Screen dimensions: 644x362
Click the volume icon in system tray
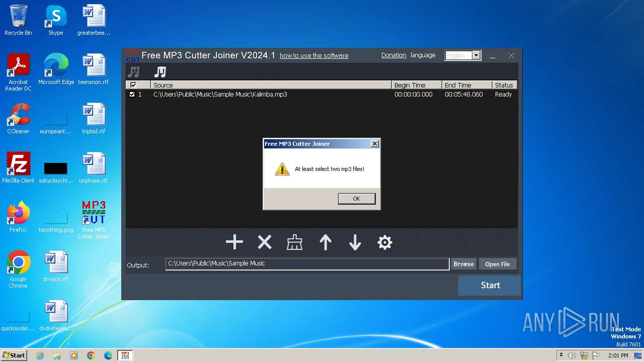point(572,355)
